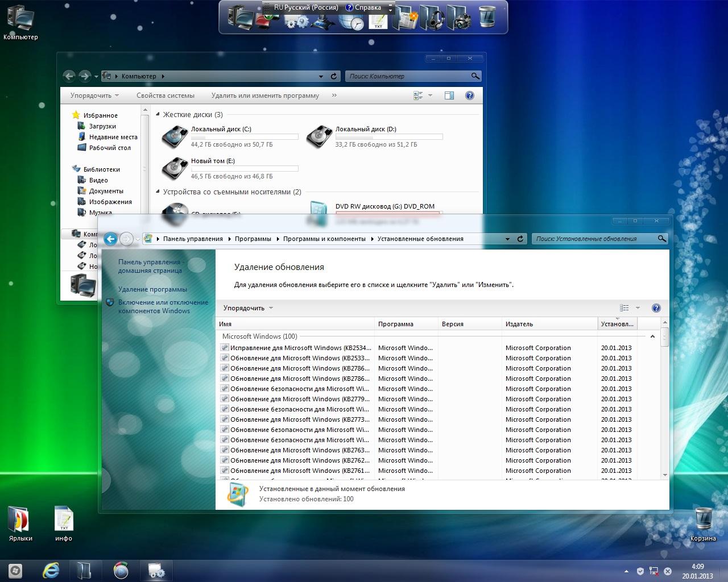Collapse the Жесткие диски section
Screen dimensions: 728x582
158,115
